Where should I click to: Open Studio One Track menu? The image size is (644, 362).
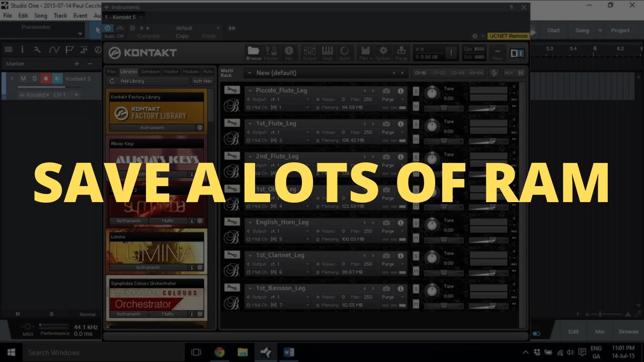[x=60, y=16]
